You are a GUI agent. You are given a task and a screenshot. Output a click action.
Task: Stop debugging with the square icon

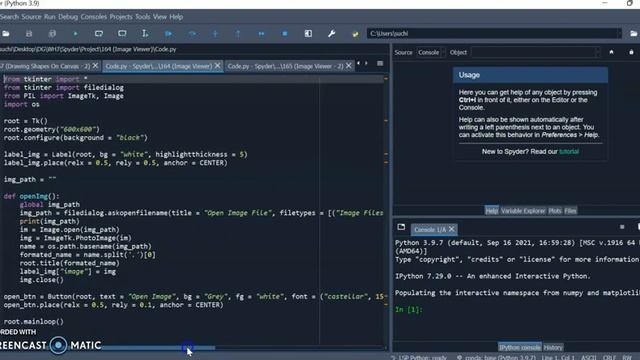(x=285, y=33)
